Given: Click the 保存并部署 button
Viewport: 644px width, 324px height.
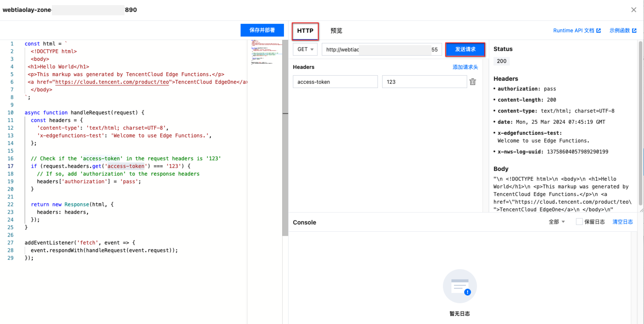Looking at the screenshot, I should (262, 30).
